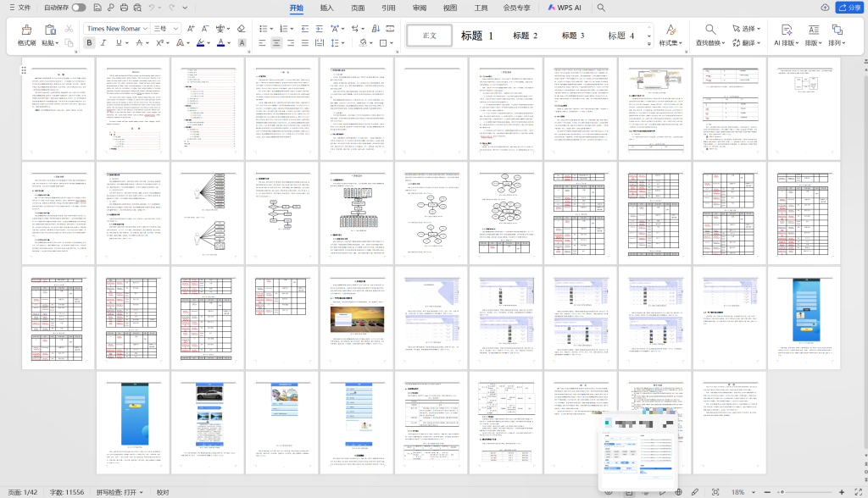
Task: Click the zoom out minus button
Action: tap(767, 492)
